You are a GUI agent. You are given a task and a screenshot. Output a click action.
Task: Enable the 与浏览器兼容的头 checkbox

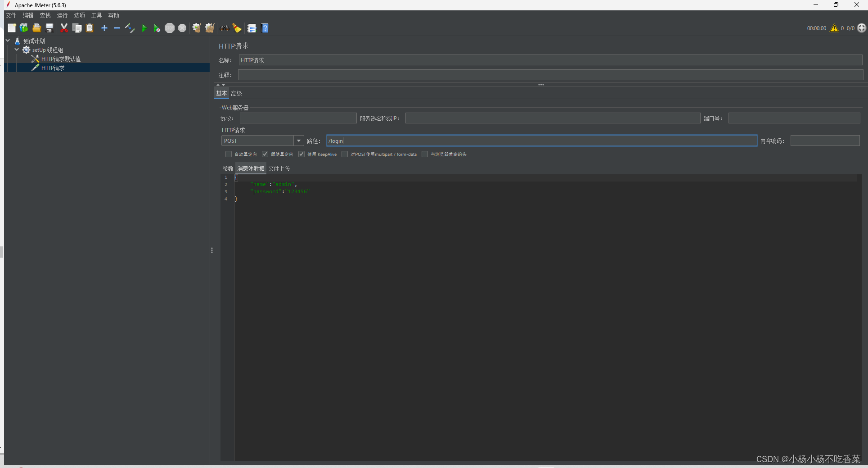(x=425, y=154)
